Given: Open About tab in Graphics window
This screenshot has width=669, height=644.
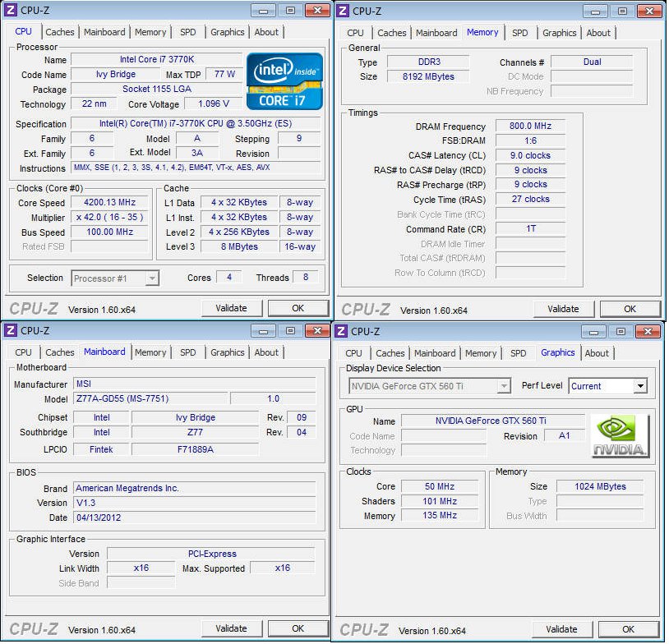Looking at the screenshot, I should point(597,353).
